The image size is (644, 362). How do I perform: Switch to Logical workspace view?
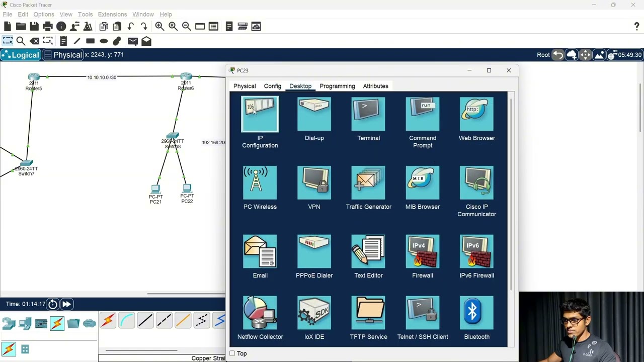tap(20, 55)
